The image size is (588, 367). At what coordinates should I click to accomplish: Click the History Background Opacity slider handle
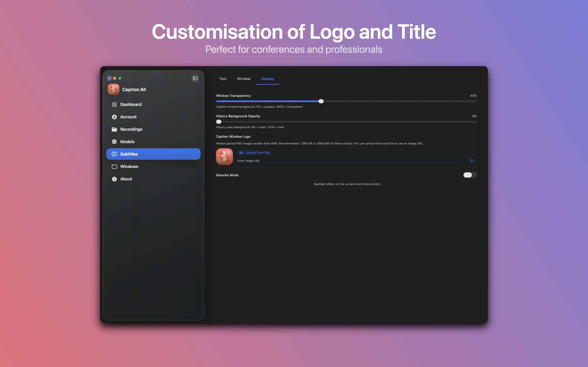(x=219, y=122)
